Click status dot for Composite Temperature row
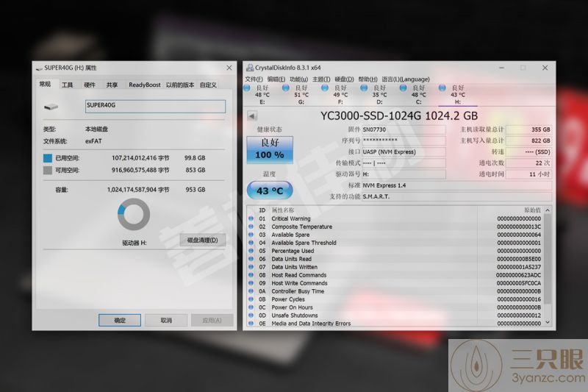Image resolution: width=588 pixels, height=392 pixels. (x=251, y=227)
